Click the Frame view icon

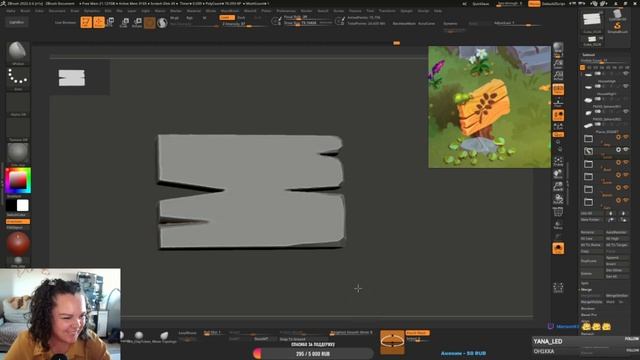[558, 161]
